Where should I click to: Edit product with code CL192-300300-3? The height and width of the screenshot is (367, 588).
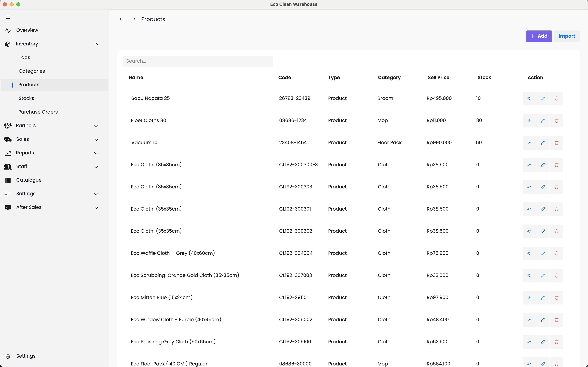click(543, 165)
